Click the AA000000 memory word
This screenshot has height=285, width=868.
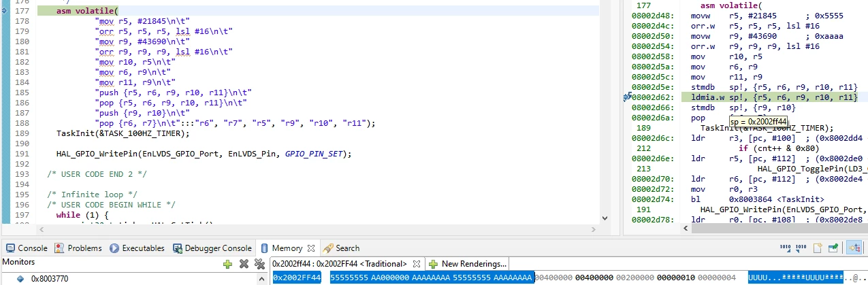(x=389, y=278)
